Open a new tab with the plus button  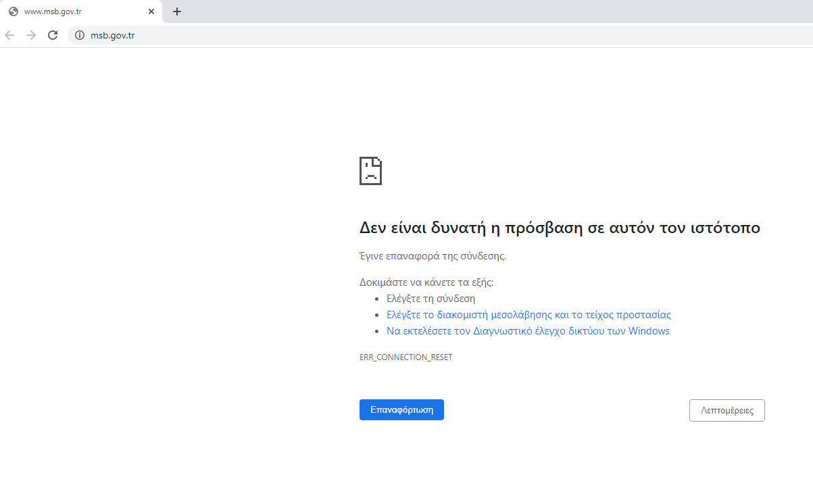(x=177, y=11)
